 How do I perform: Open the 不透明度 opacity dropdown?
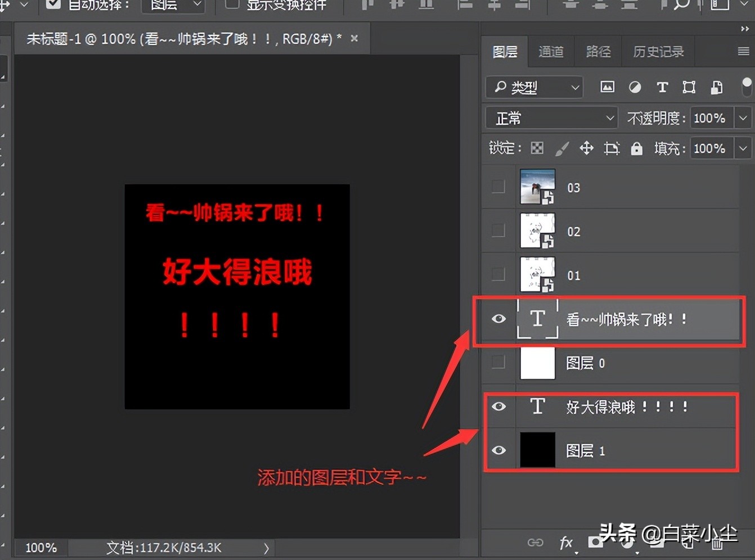743,118
